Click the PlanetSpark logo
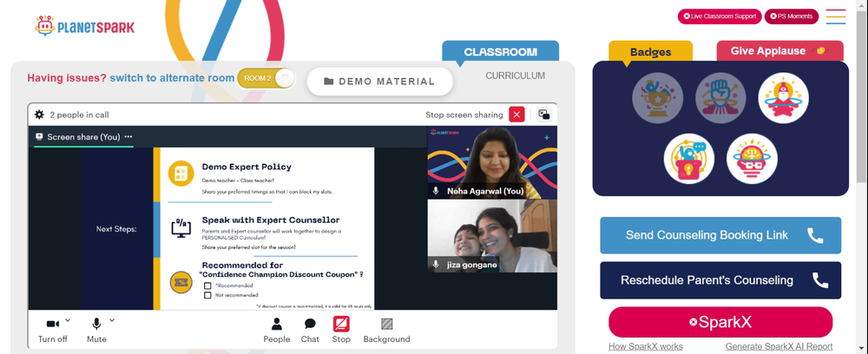 [x=84, y=26]
